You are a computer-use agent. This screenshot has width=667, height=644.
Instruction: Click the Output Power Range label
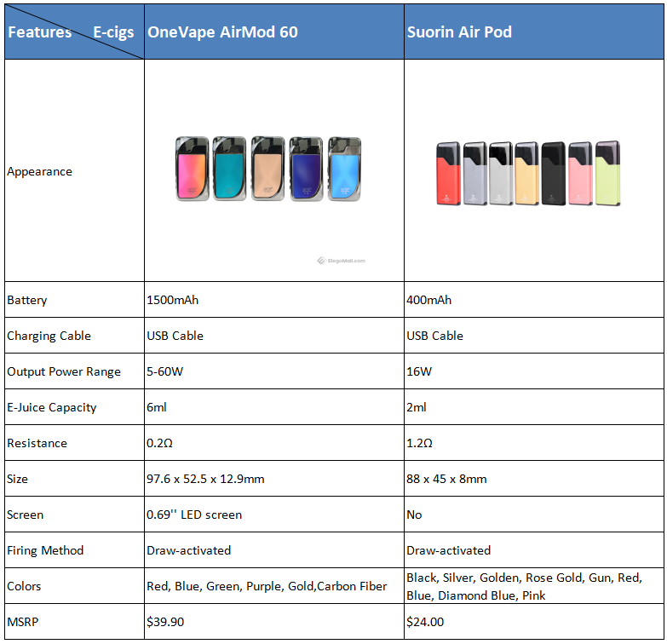(x=64, y=371)
